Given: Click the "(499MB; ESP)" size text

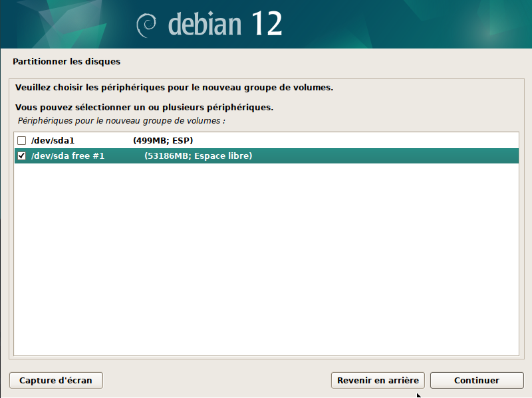Looking at the screenshot, I should click(163, 140).
